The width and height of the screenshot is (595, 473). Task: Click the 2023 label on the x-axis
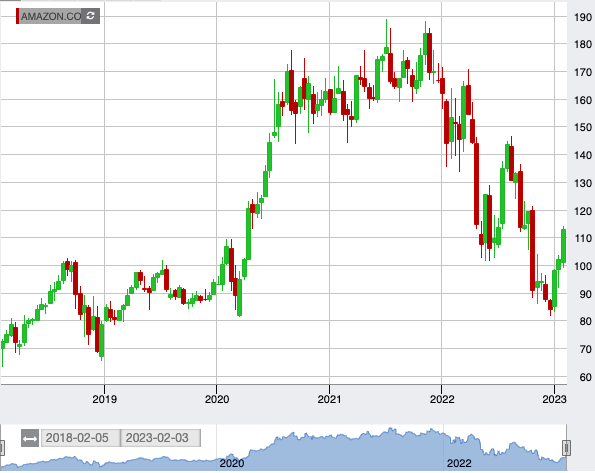[x=554, y=399]
